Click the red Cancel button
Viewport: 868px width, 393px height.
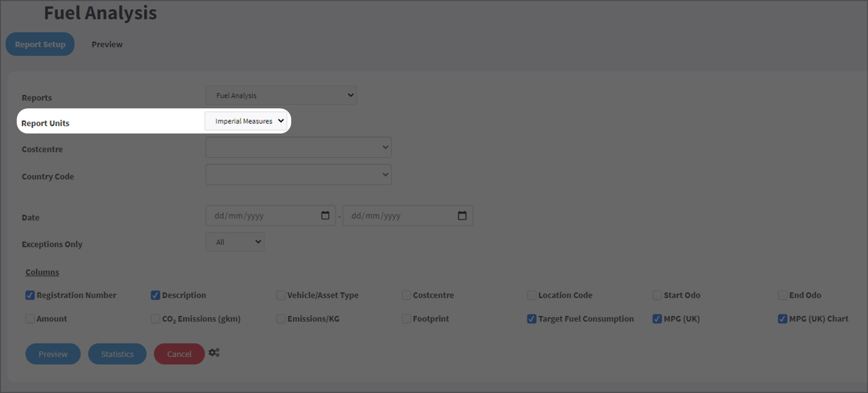(x=179, y=354)
